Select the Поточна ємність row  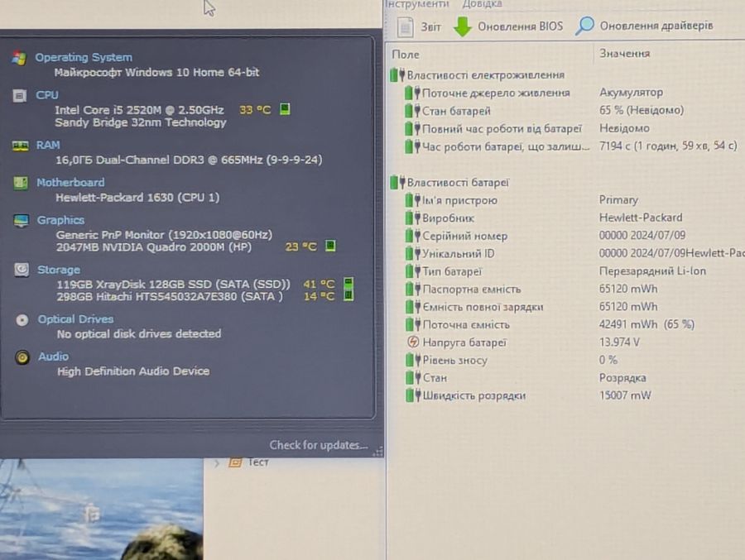click(x=574, y=325)
